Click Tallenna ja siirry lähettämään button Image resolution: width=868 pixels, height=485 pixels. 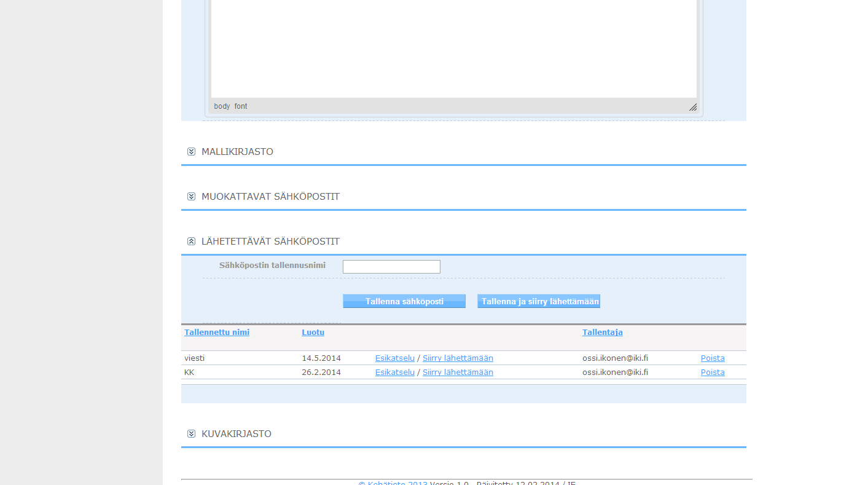pyautogui.click(x=539, y=301)
